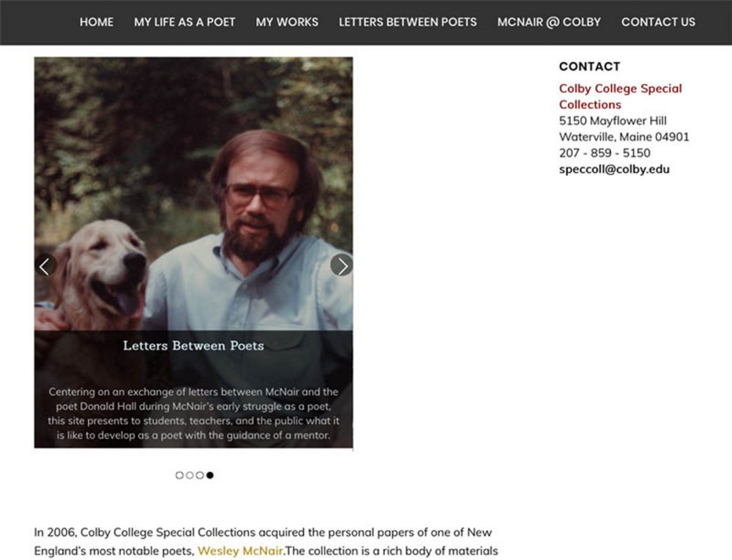Click Contact Us in navigation bar
Screen dimensions: 732x560
point(658,22)
